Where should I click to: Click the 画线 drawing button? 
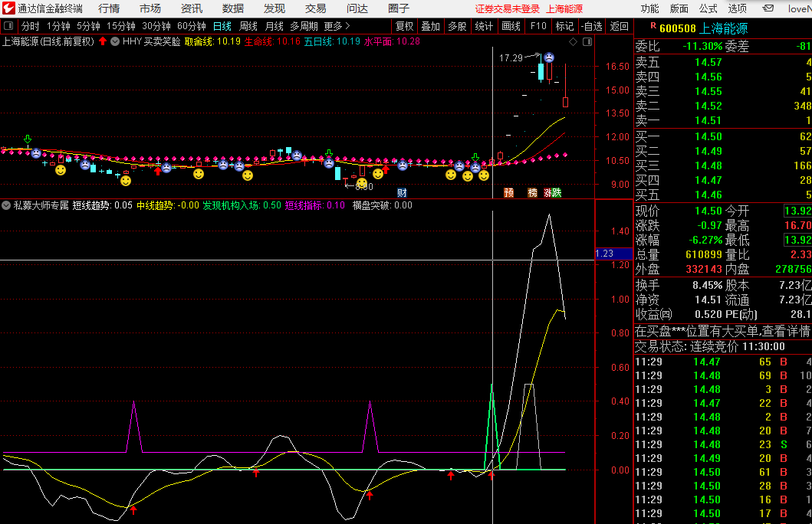click(x=511, y=26)
